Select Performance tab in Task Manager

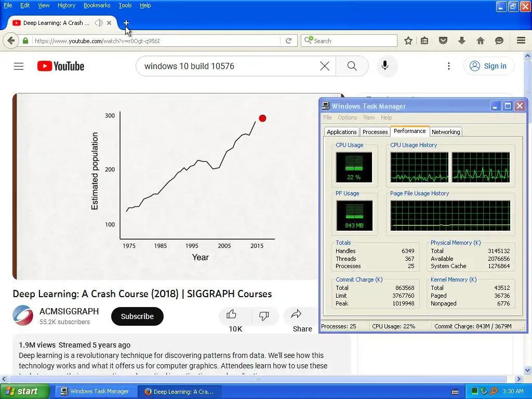pyautogui.click(x=409, y=131)
